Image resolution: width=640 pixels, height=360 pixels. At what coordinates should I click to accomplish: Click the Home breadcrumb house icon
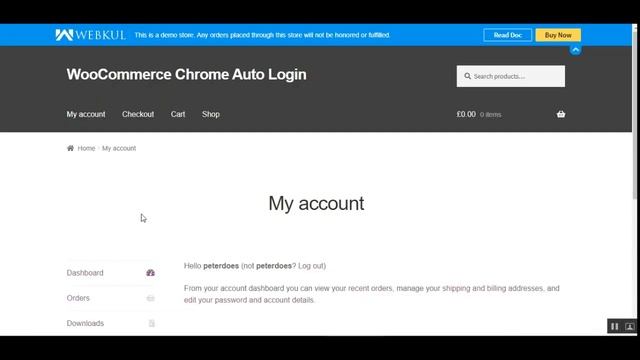[x=70, y=148]
